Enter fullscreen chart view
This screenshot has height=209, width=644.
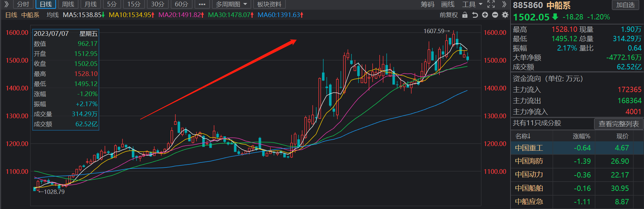[x=491, y=4]
